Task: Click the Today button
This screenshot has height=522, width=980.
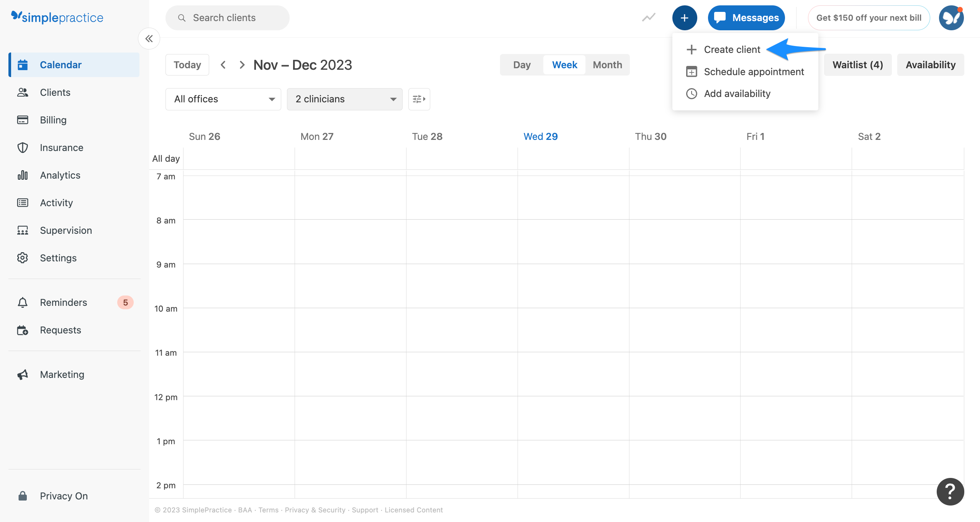Action: pyautogui.click(x=187, y=65)
